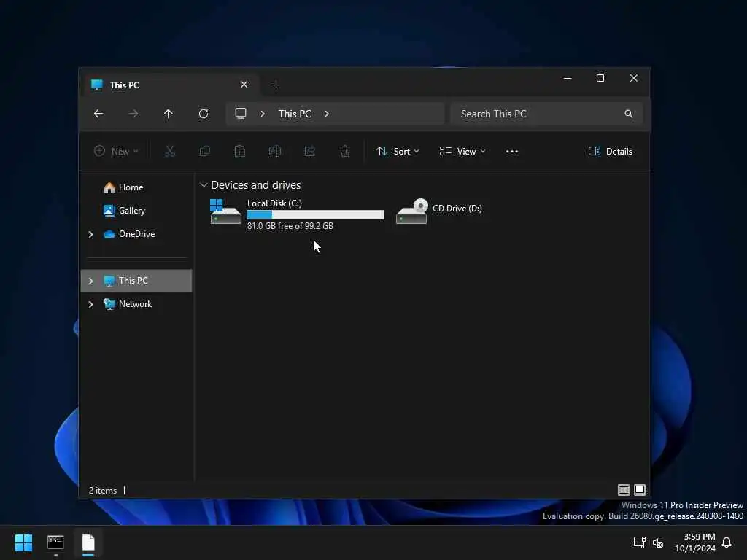This screenshot has height=560, width=747.
Task: Expand This PC in navigation pane
Action: (90, 281)
